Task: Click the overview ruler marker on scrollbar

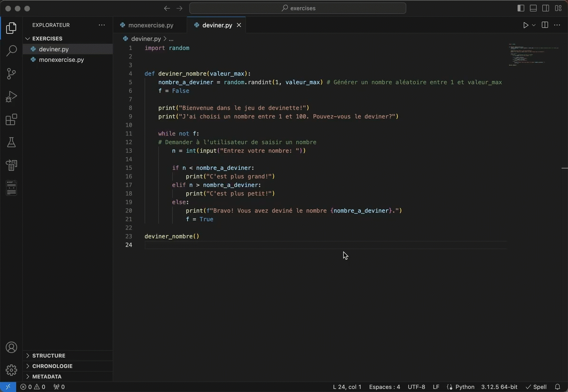Action: (x=564, y=168)
